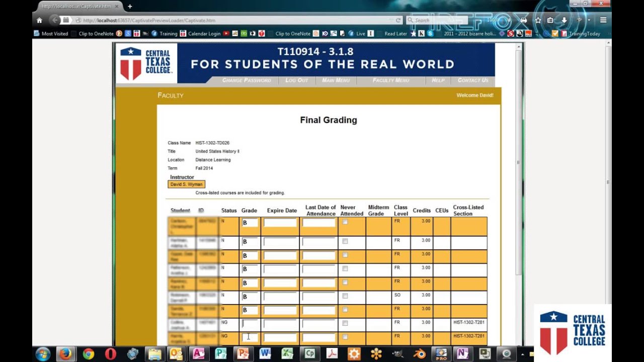Click the 'Welcome David!' text
644x362 pixels.
pyautogui.click(x=475, y=95)
